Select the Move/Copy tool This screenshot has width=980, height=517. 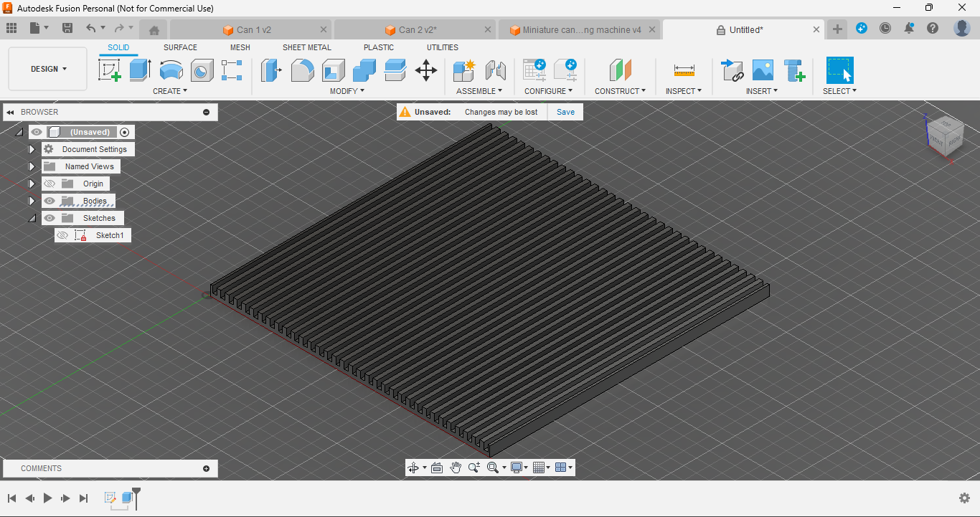coord(426,70)
